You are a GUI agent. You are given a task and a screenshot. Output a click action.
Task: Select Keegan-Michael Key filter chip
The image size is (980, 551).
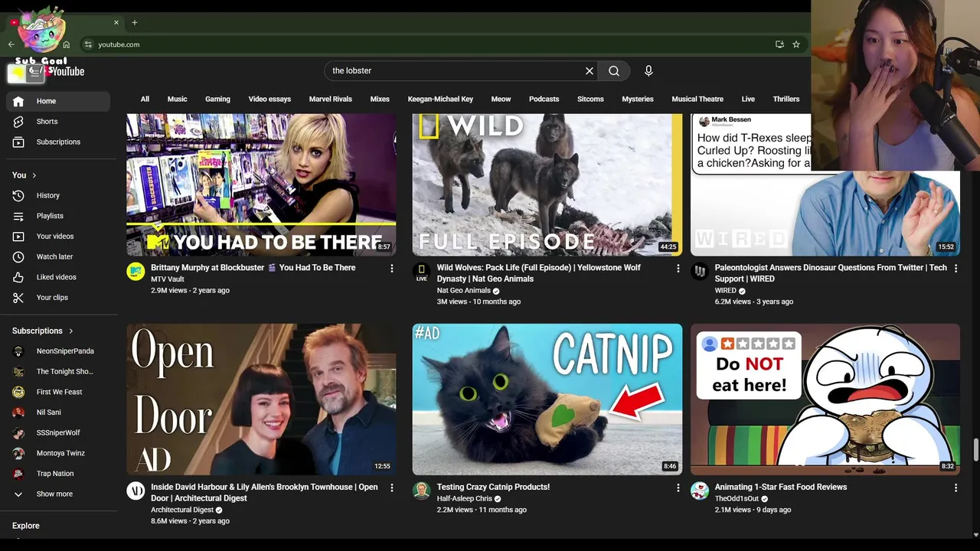pos(440,99)
